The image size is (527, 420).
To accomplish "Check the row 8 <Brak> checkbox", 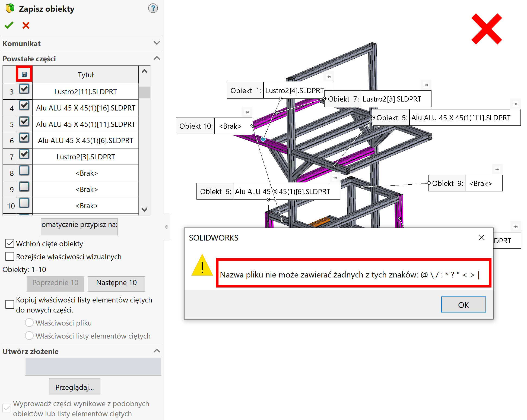I will tap(24, 170).
